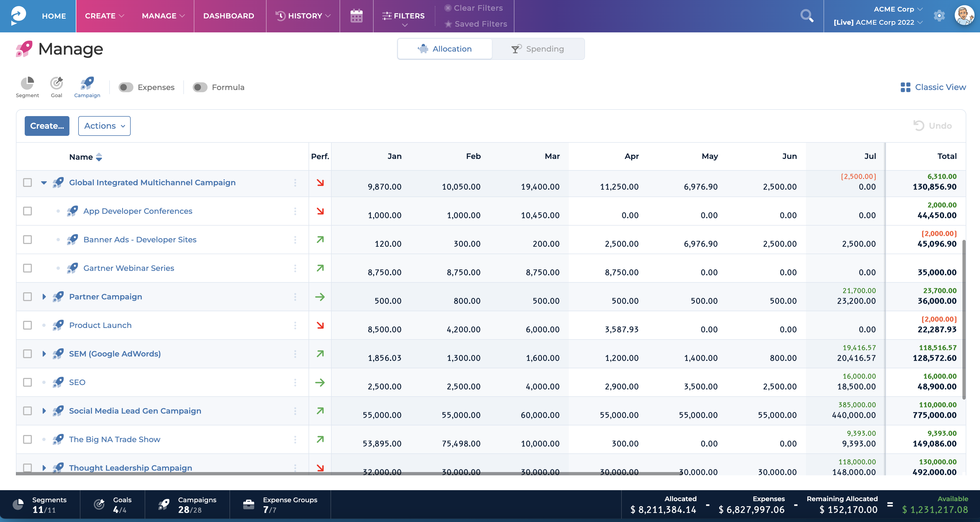Switch to the Spending tab
Viewport: 980px width, 522px height.
(x=538, y=49)
